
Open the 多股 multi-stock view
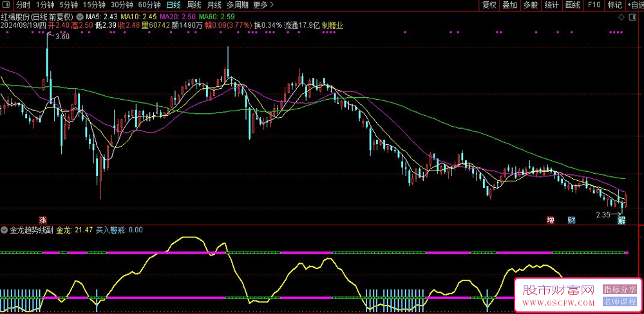(531, 5)
